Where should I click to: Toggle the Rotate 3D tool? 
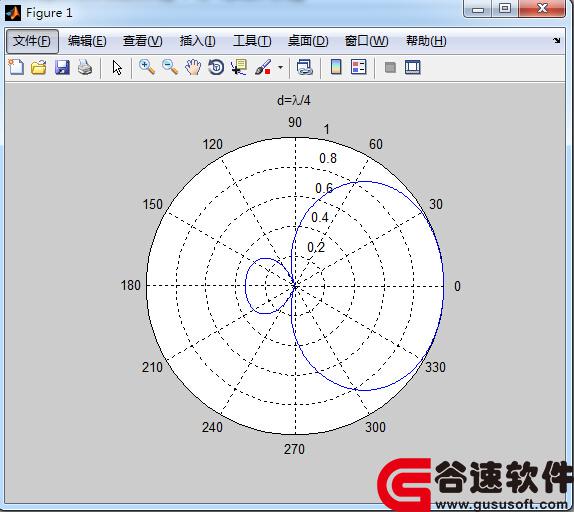pyautogui.click(x=216, y=67)
